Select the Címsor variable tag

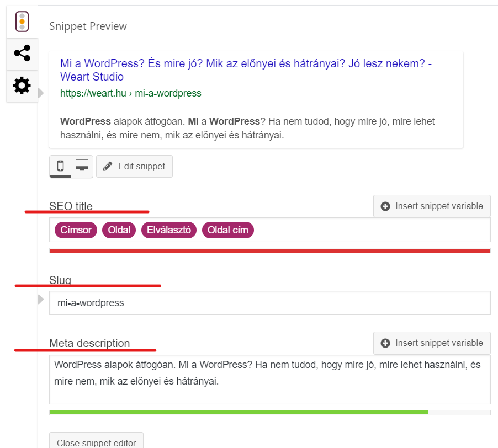coord(76,230)
